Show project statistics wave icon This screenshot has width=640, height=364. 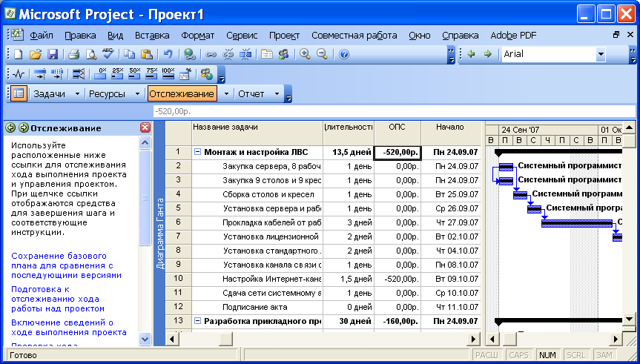(x=19, y=74)
